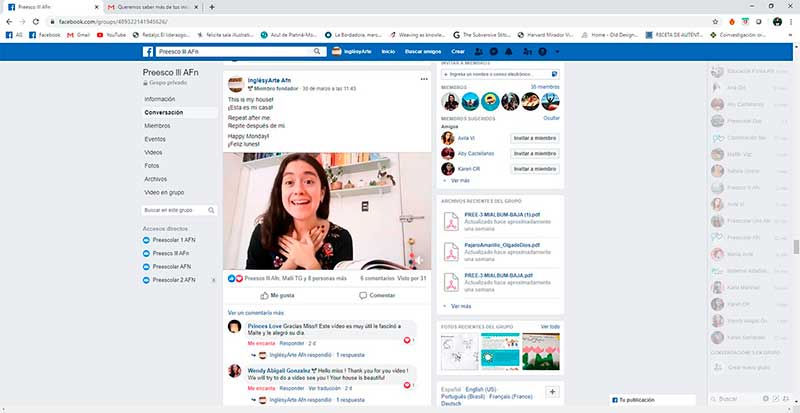Open chat settings gear icon at bottom

click(765, 399)
